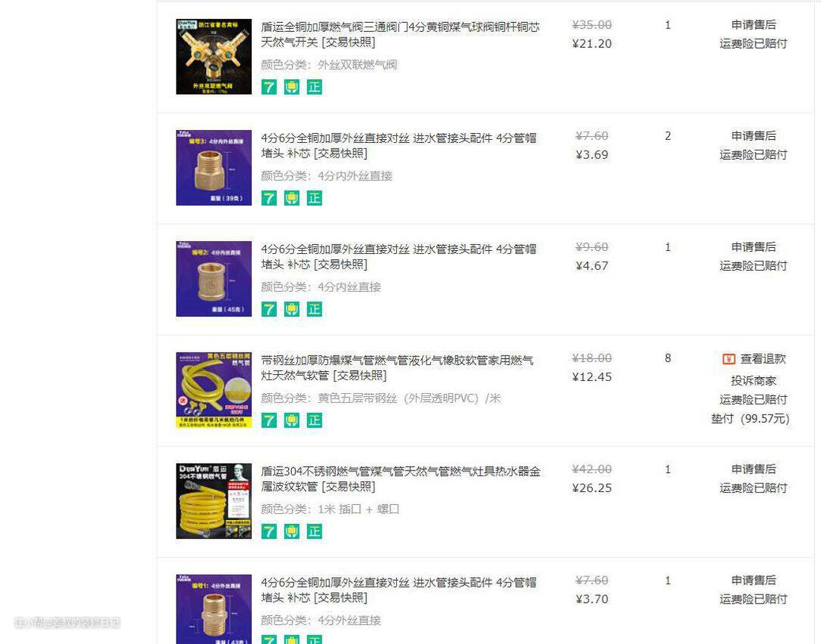Click 申请售后 for the ¥26.25 stainless gas pipe
This screenshot has height=644, width=821.
click(753, 469)
